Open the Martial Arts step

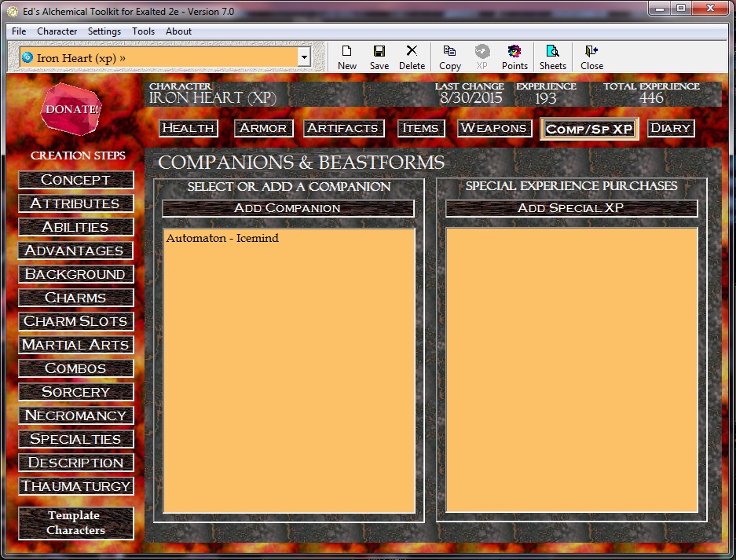[x=75, y=345]
